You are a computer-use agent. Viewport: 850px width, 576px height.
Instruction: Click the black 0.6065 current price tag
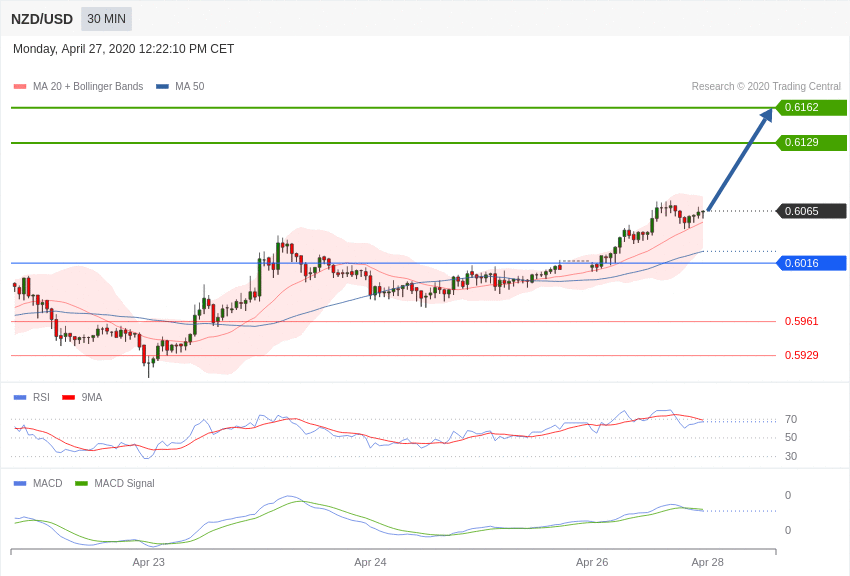(x=811, y=211)
